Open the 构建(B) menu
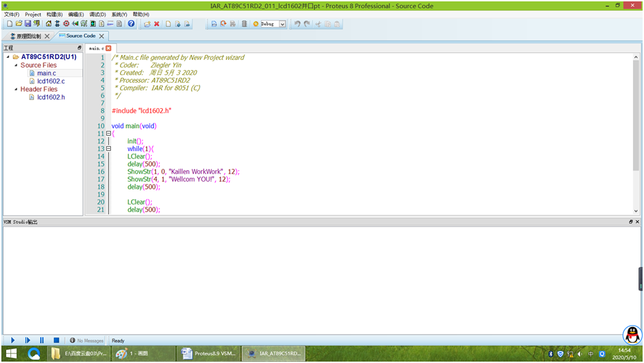This screenshot has width=644, height=363. pos(54,14)
